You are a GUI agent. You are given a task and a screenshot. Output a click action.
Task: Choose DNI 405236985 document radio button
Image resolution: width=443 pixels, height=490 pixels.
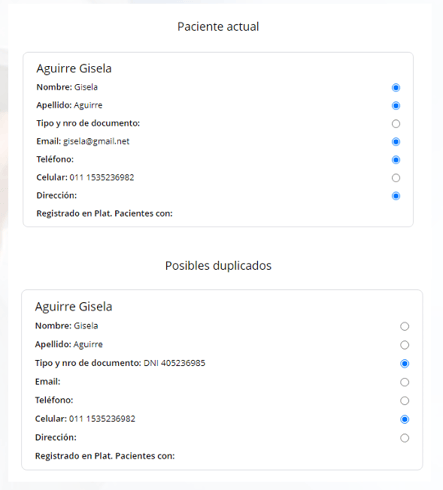404,363
